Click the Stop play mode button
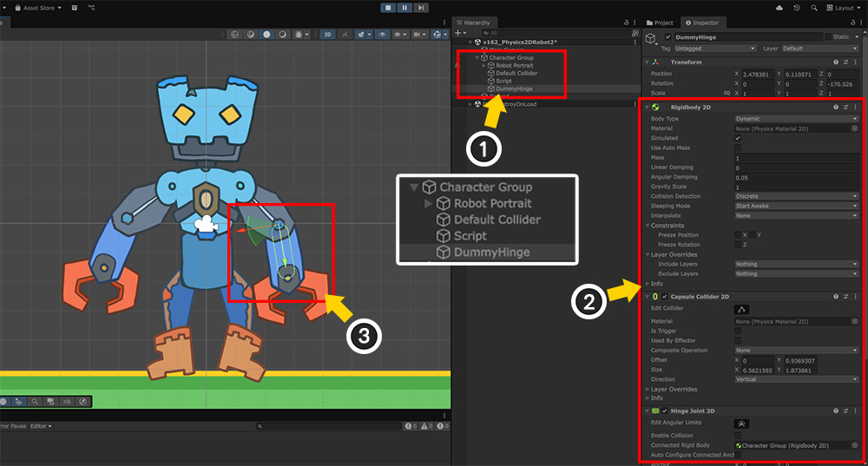The image size is (868, 466). [390, 8]
